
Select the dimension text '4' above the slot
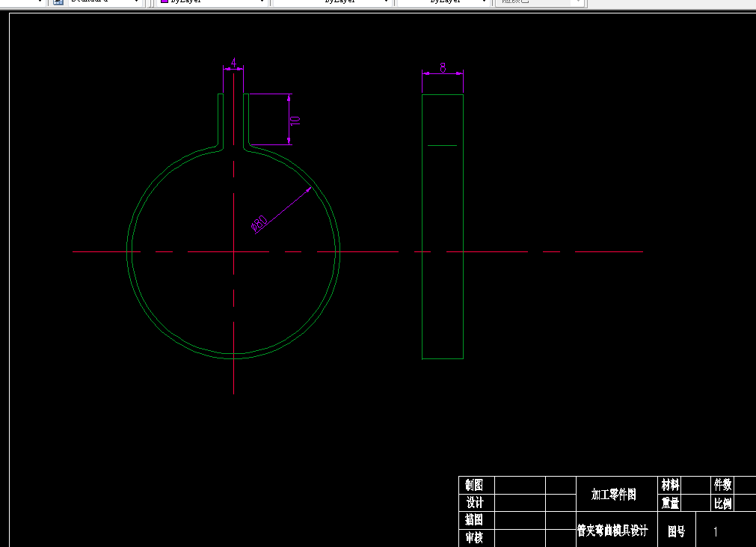click(x=233, y=63)
